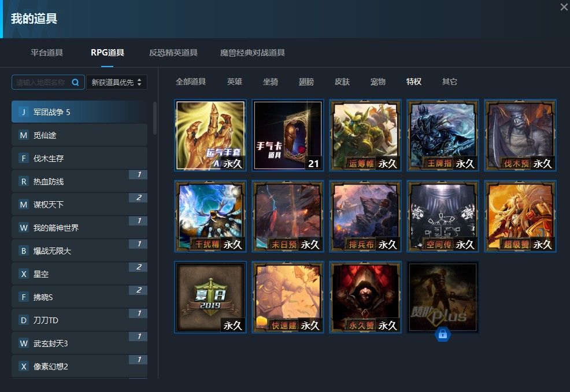This screenshot has width=570, height=392.
Task: Select the 手气卡 card item
Action: pos(287,135)
